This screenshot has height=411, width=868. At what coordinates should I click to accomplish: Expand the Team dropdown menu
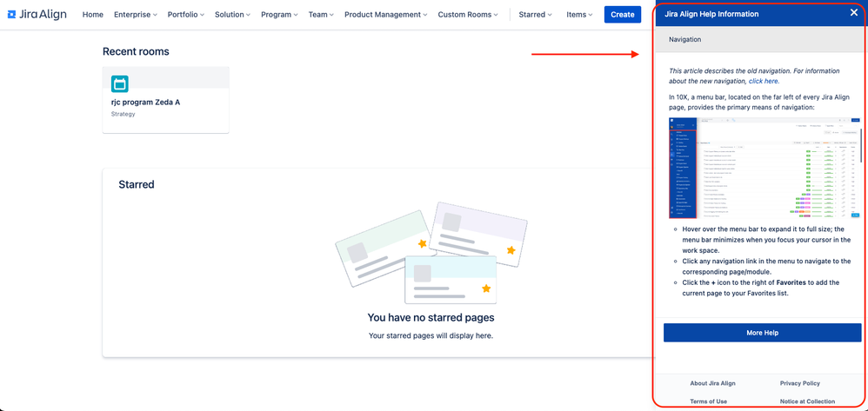coord(321,15)
